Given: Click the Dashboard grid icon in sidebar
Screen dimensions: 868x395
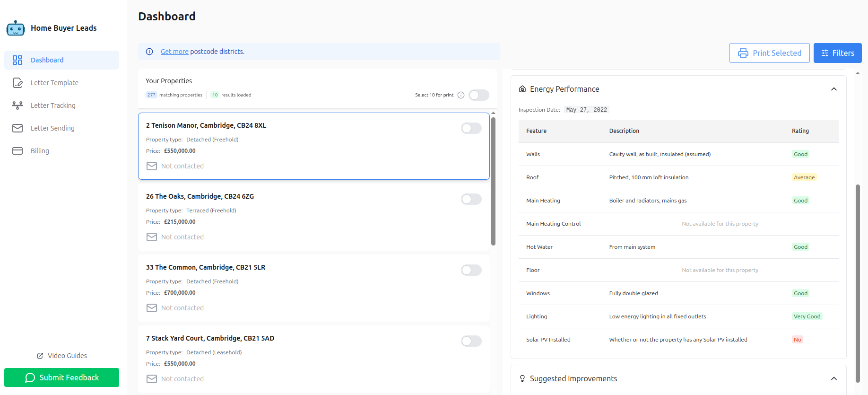Looking at the screenshot, I should click(x=17, y=60).
